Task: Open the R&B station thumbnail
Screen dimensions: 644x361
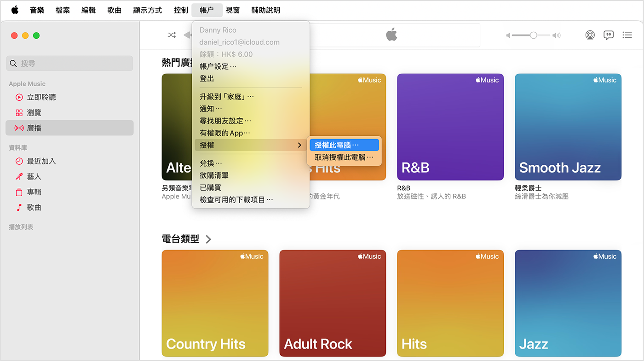Action: pyautogui.click(x=450, y=127)
